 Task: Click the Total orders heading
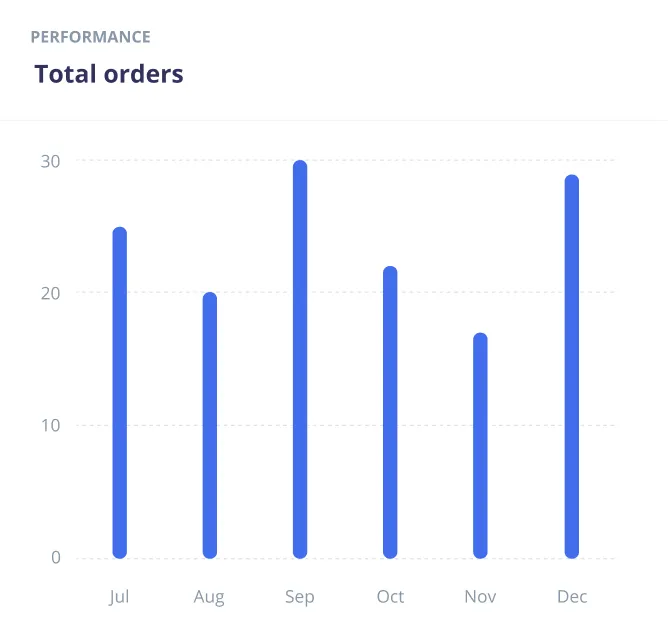click(x=109, y=74)
